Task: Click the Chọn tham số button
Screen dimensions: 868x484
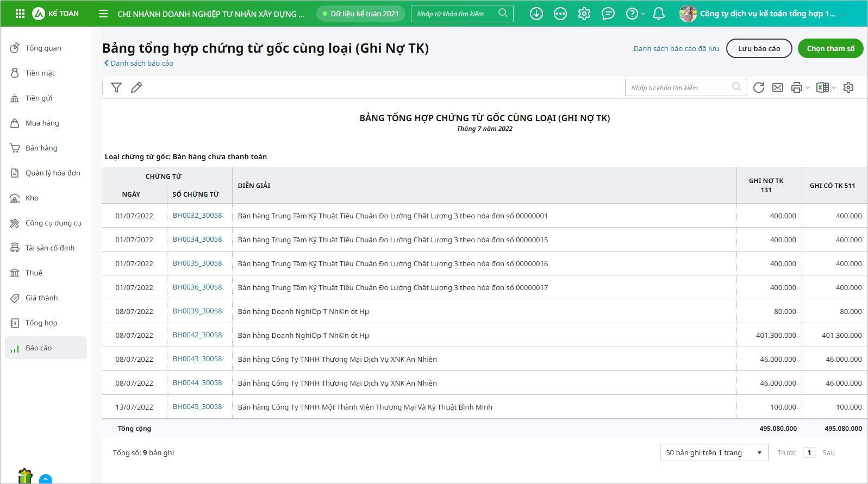Action: [830, 48]
